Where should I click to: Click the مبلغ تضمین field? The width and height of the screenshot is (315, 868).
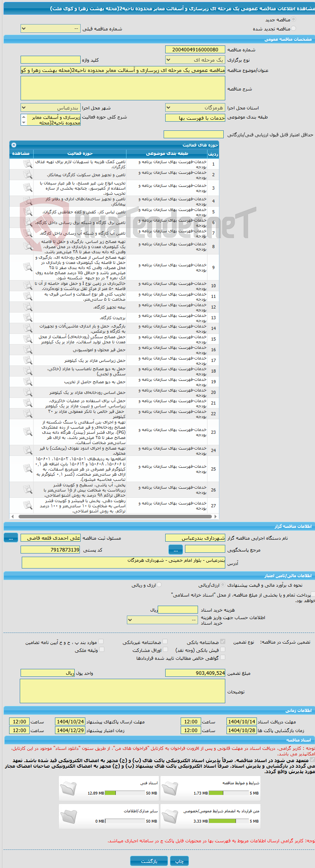(195, 673)
